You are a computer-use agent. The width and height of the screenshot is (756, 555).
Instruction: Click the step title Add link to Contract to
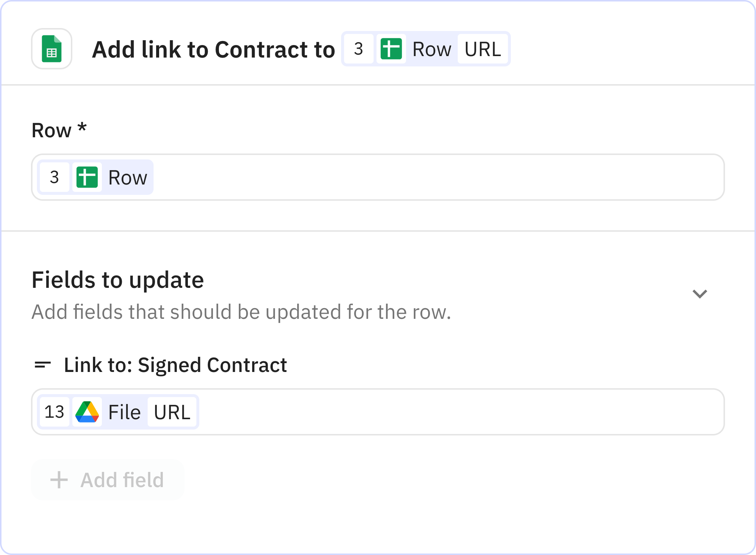[x=213, y=49]
